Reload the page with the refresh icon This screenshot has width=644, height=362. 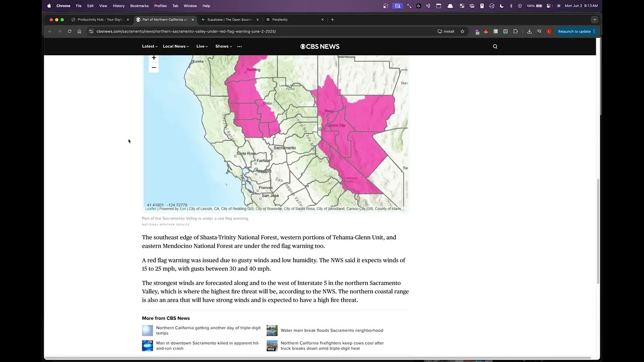[x=69, y=31]
